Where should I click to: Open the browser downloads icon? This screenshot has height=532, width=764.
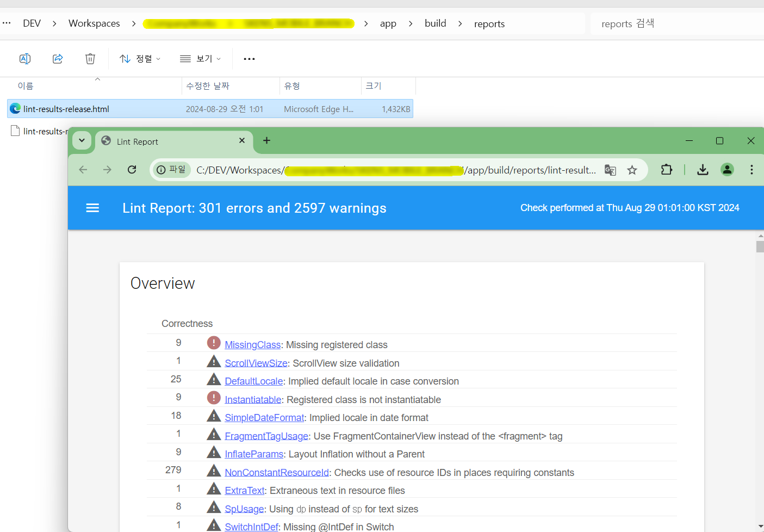703,170
